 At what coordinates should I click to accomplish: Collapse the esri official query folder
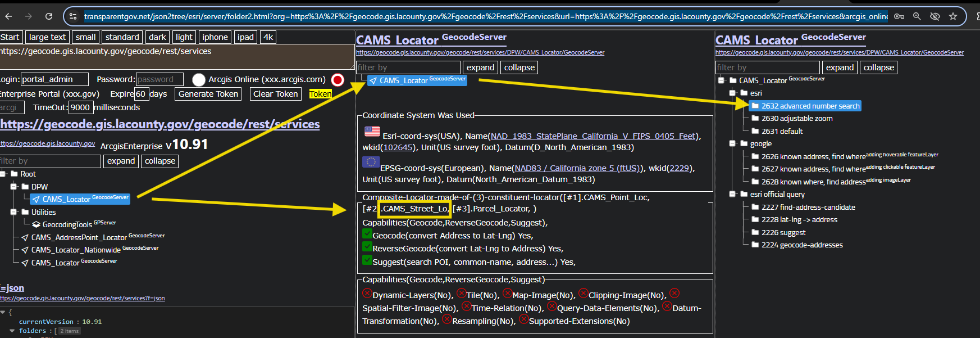pos(732,194)
